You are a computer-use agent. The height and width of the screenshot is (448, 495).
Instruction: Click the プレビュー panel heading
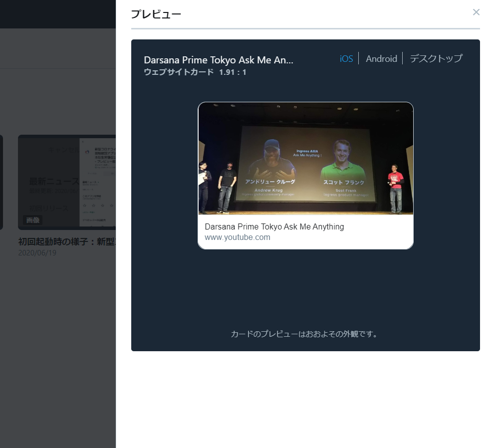[156, 14]
